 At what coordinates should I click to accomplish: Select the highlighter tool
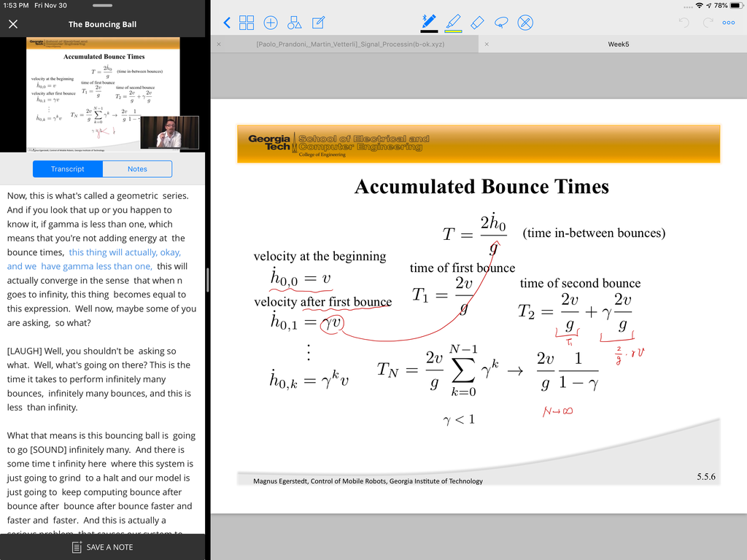pos(453,23)
